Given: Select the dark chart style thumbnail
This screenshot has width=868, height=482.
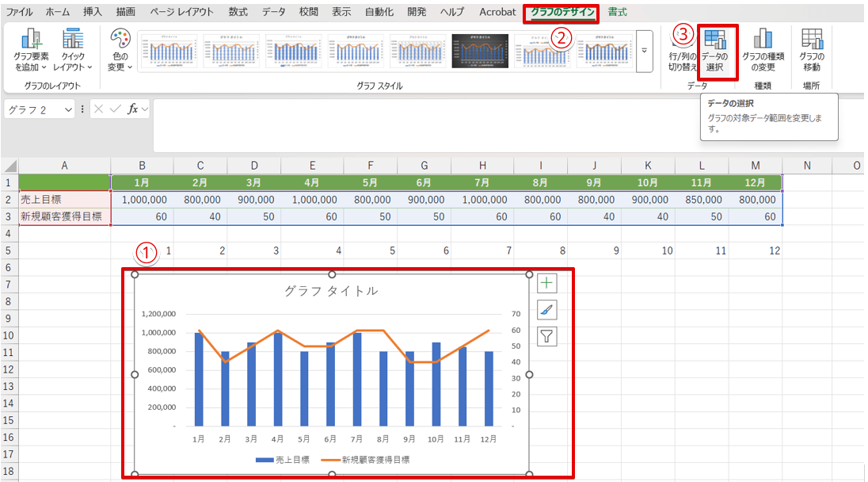Looking at the screenshot, I should (480, 51).
